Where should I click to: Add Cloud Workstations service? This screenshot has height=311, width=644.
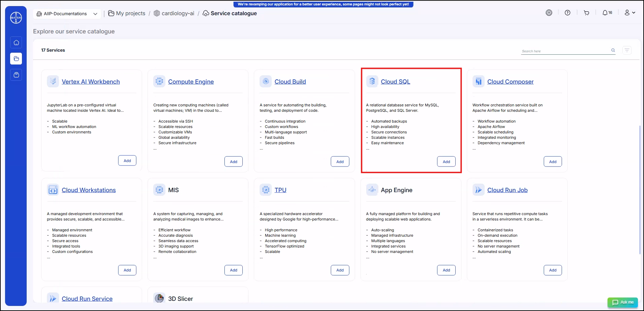[127, 270]
